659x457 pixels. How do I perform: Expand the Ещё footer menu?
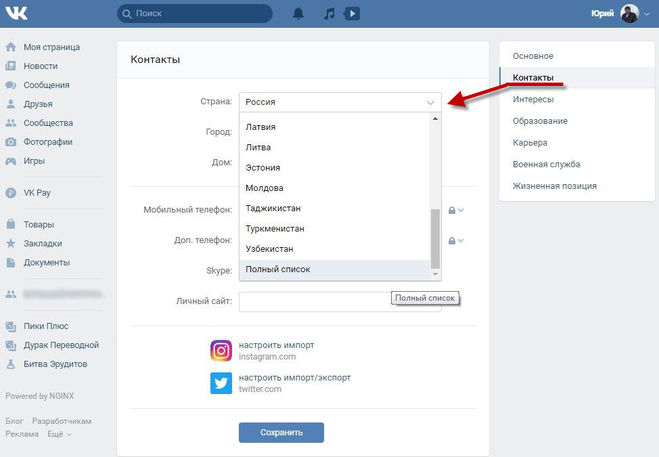59,435
